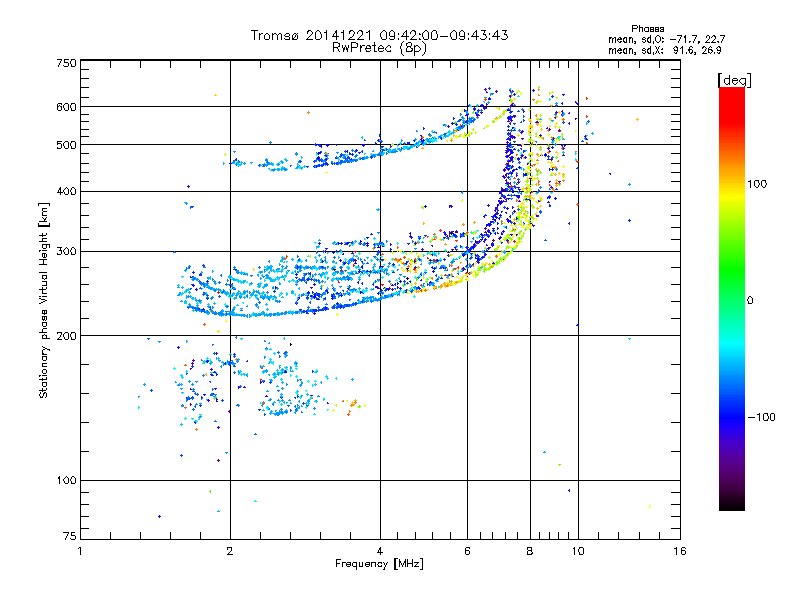Click 'mean, sd,X: 91.6, 26.9' statistic
800x600 pixels.
(x=665, y=50)
